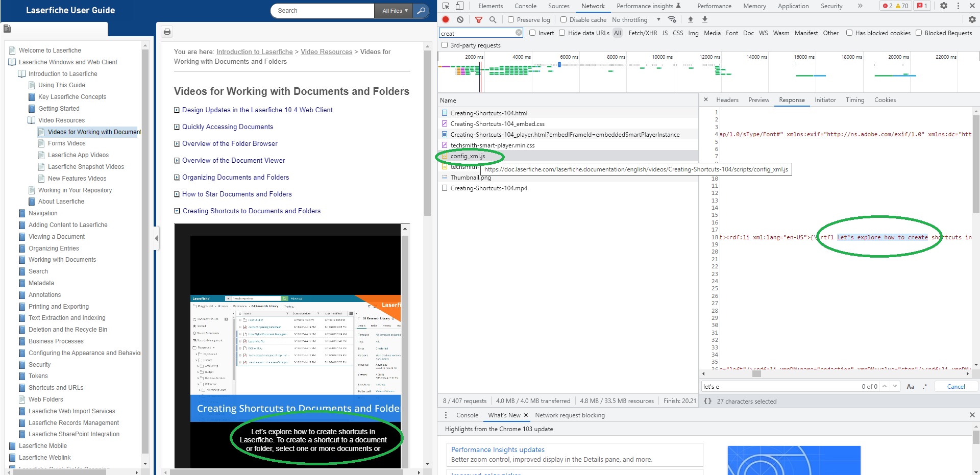Open the All Files search scope dropdown
Screen dimensions: 980x475
[395, 11]
